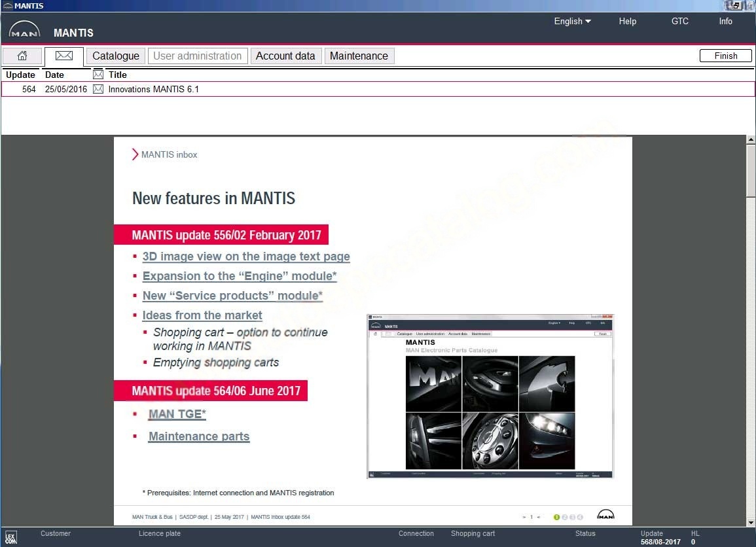Click envelope icon beside Innovations MANTIS 6.1
The height and width of the screenshot is (547, 756).
click(x=98, y=89)
